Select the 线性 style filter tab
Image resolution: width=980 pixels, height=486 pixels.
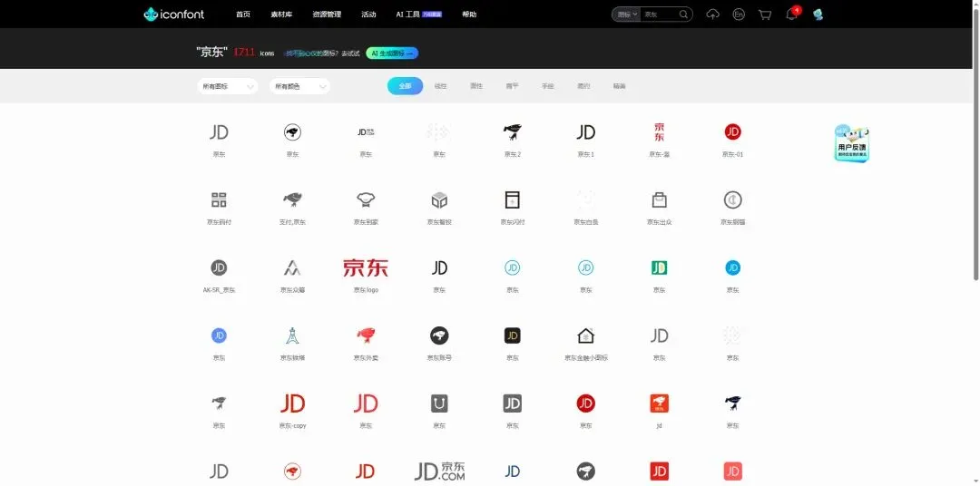(x=441, y=86)
